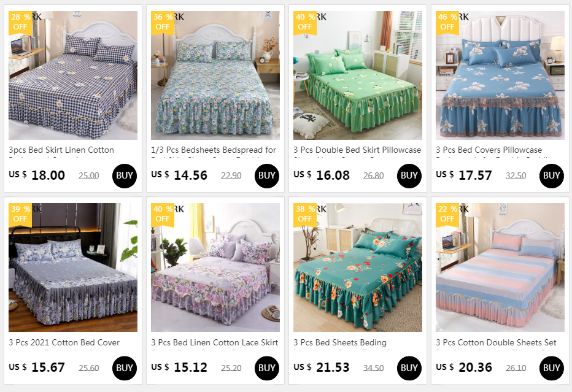Open the blue lily bed cover image
Viewport: 572px width, 392px height.
coord(500,75)
